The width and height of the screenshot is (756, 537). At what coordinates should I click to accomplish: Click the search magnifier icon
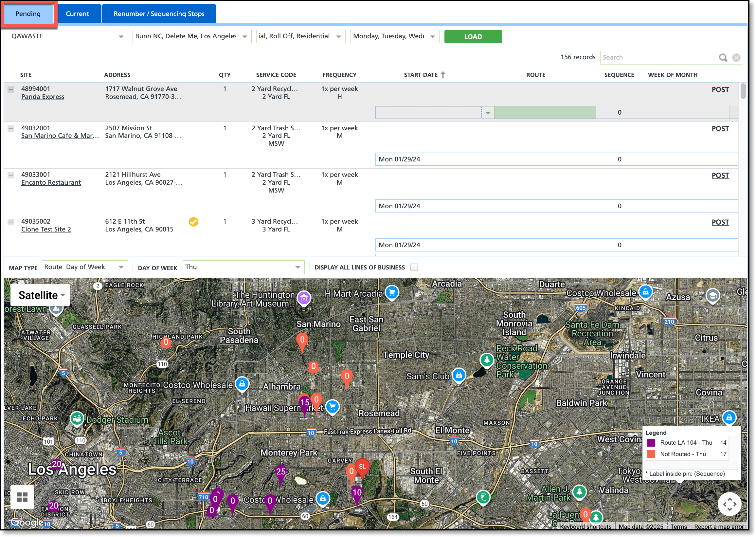coord(723,58)
